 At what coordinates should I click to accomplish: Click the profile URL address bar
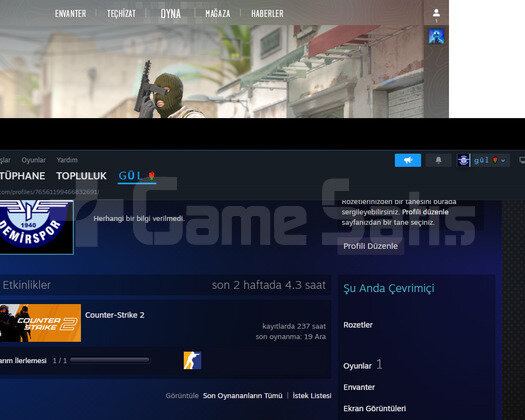(49, 192)
